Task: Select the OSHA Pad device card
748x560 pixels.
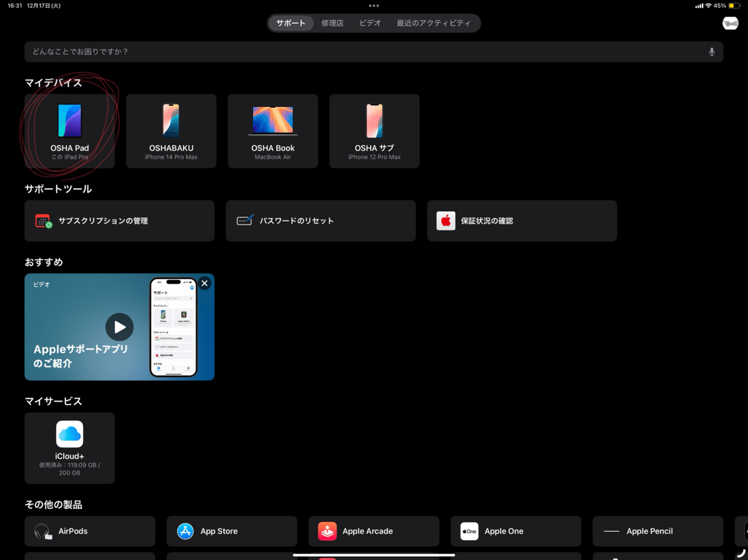Action: click(x=70, y=131)
